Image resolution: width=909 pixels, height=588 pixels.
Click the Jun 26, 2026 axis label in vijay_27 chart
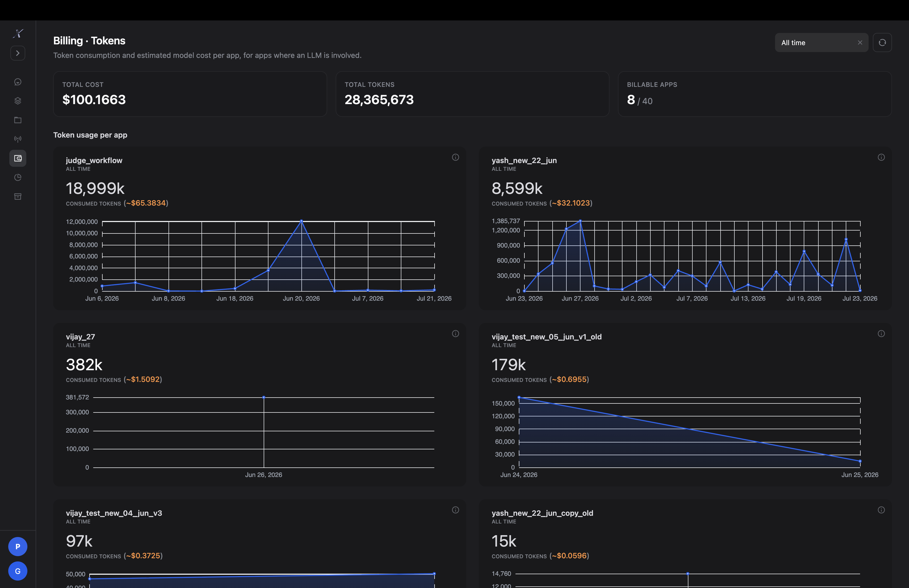[264, 475]
